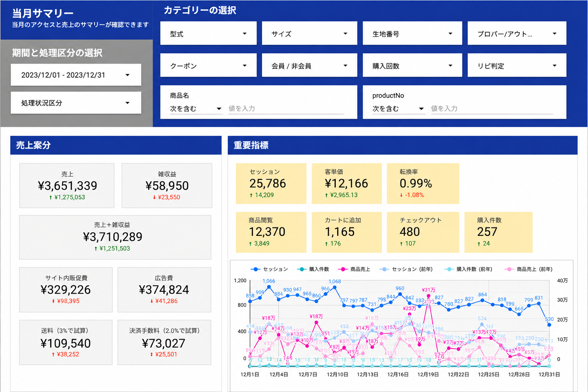This screenshot has height=392, width=588.
Task: Change the productNo match condition 次を含む
Action: point(398,109)
